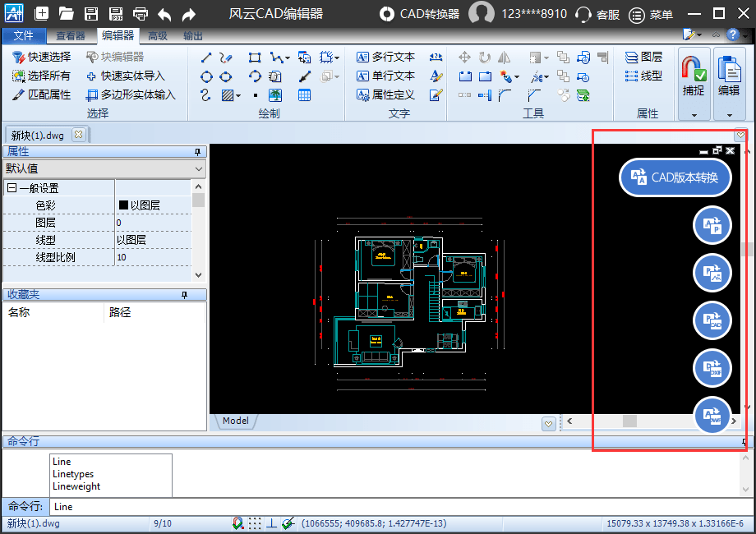Click the print icon in title bar
The width and height of the screenshot is (756, 534).
141,14
